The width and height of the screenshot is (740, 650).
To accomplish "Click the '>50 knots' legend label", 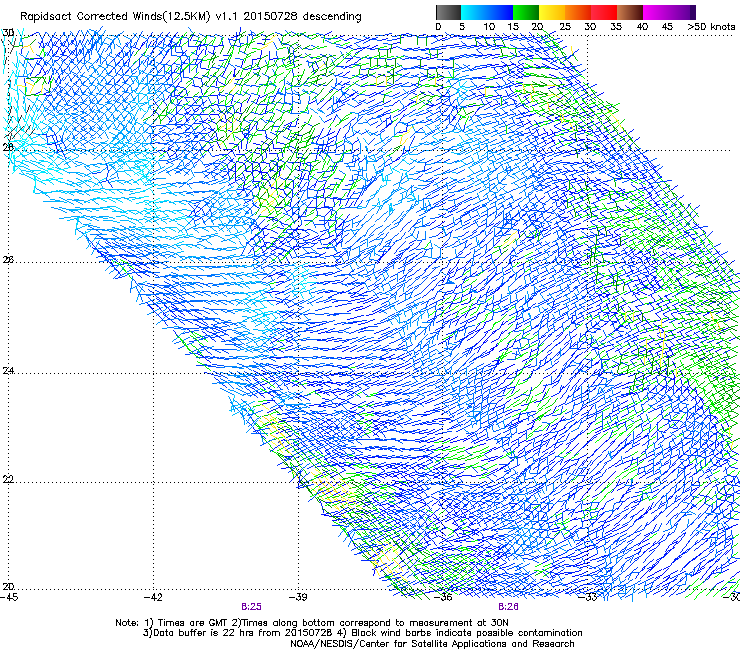I will click(x=711, y=27).
